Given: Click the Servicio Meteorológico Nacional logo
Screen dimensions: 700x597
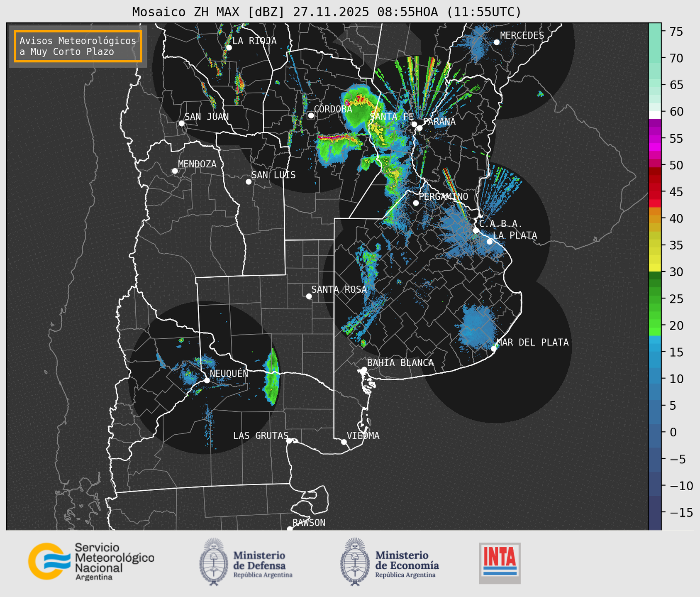Looking at the screenshot, I should click(x=91, y=561).
